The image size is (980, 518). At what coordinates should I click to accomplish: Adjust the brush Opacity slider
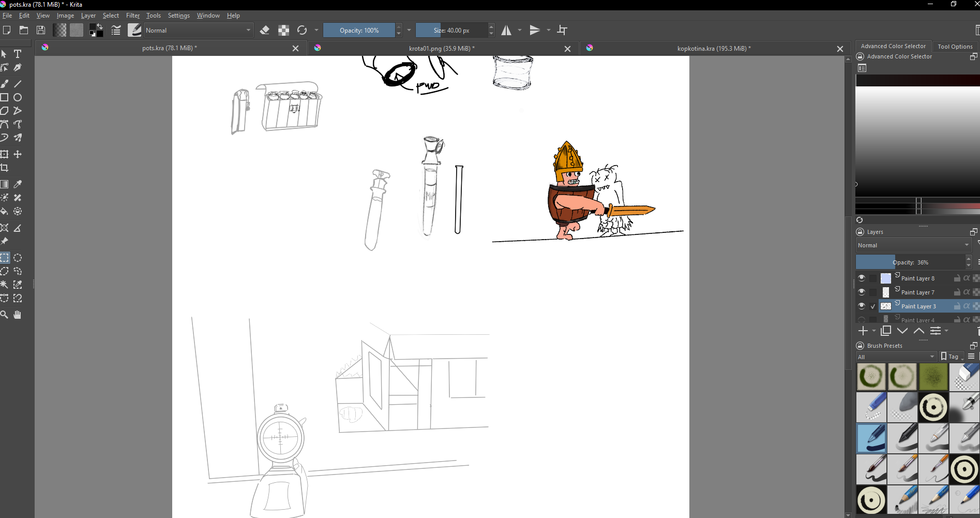tap(359, 30)
